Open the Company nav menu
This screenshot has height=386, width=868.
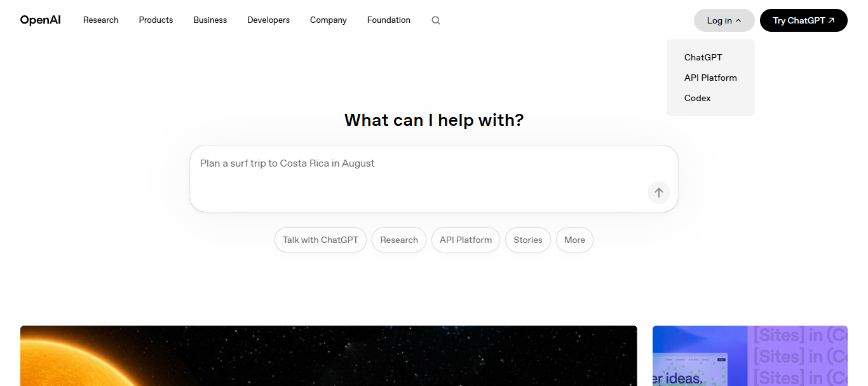329,20
